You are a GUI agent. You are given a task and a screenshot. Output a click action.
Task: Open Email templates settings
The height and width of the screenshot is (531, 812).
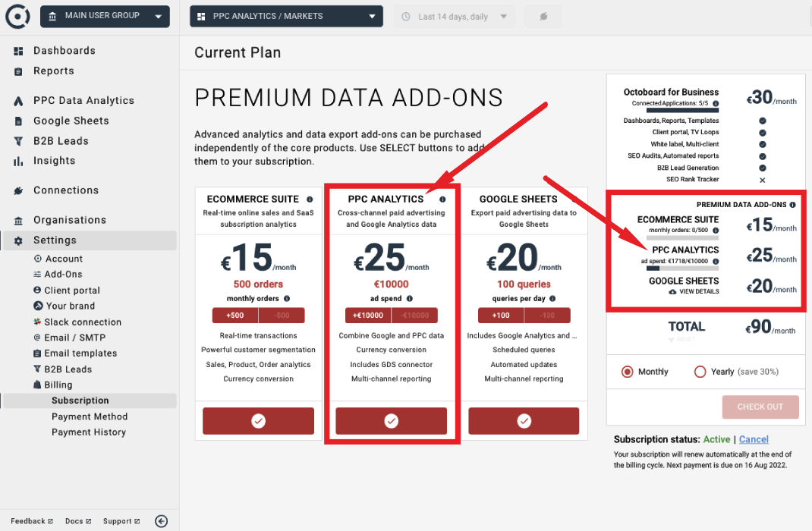80,353
